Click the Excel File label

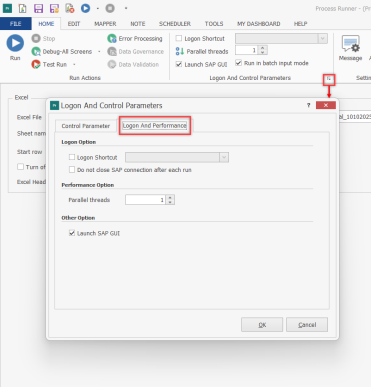[29, 117]
